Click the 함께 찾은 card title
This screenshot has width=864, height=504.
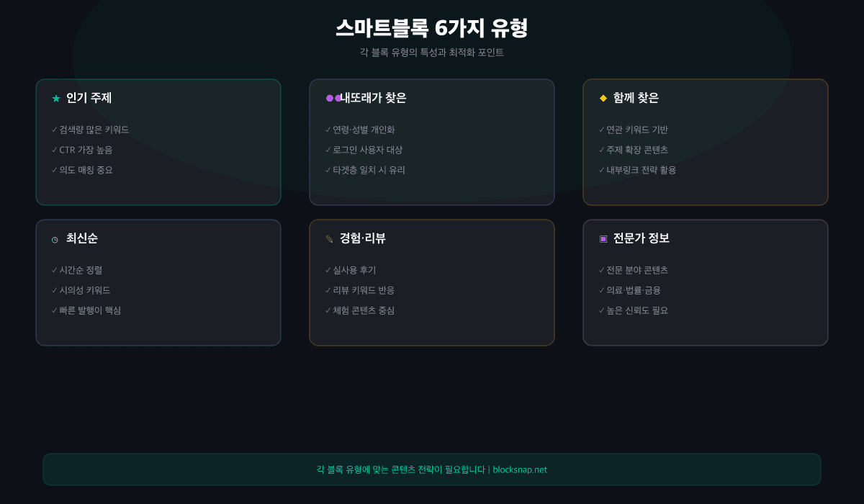(x=636, y=98)
